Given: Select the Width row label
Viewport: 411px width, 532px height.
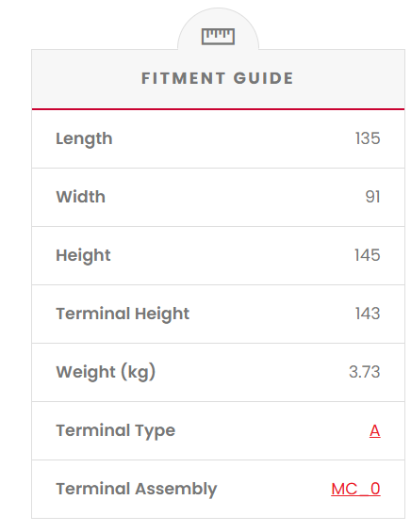Looking at the screenshot, I should (80, 197).
